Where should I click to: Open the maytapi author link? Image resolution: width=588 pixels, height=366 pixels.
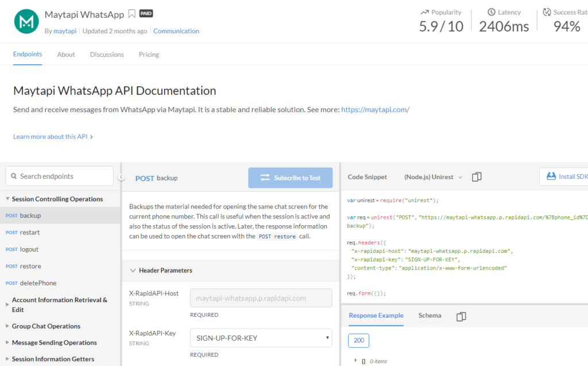pos(65,31)
